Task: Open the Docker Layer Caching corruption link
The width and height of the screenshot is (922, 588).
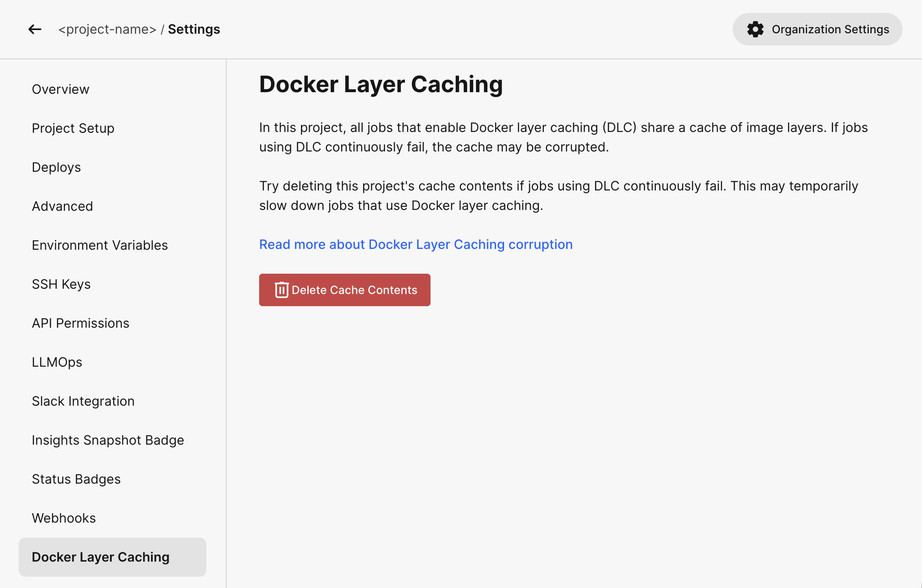Action: (416, 244)
